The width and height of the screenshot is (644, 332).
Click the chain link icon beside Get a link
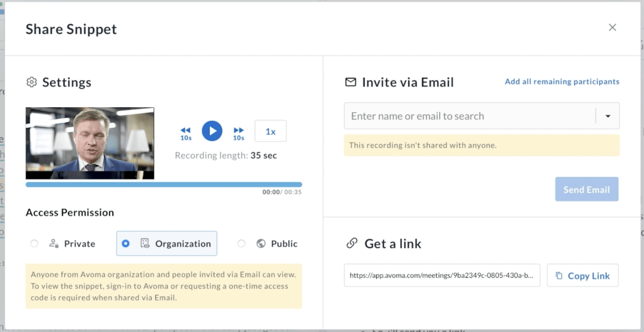(352, 243)
